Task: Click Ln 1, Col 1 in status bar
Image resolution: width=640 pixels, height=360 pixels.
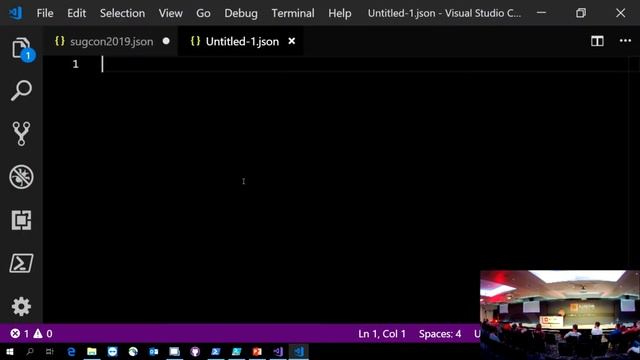Action: point(382,334)
